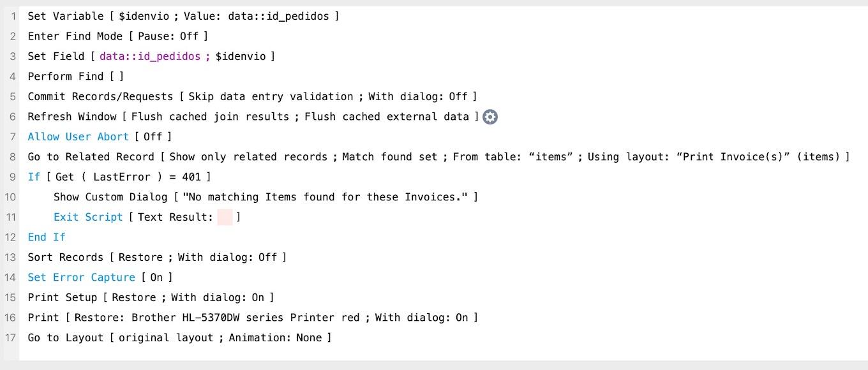The width and height of the screenshot is (868, 370).
Task: Click the Exit Script step name
Action: 88,217
